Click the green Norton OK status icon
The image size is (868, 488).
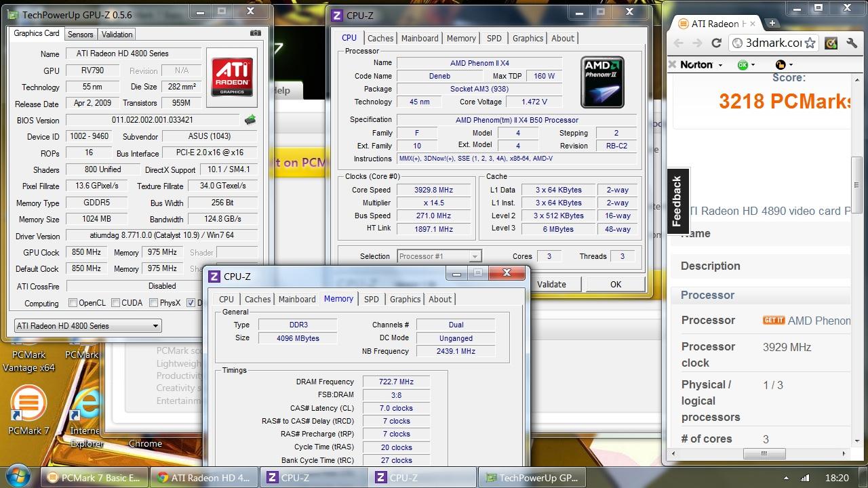743,64
